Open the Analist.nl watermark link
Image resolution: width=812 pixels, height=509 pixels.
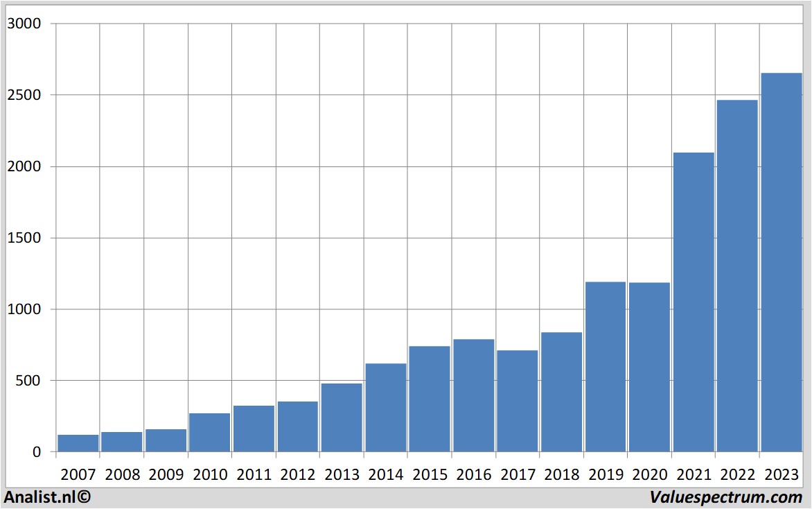point(47,497)
